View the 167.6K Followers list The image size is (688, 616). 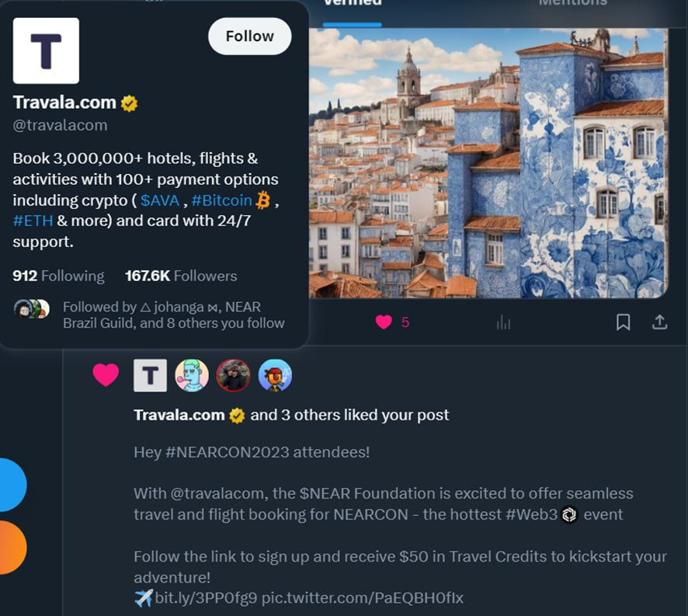pos(181,277)
